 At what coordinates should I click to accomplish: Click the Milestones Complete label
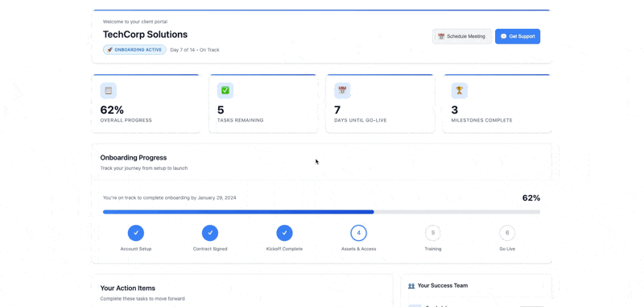pos(481,120)
